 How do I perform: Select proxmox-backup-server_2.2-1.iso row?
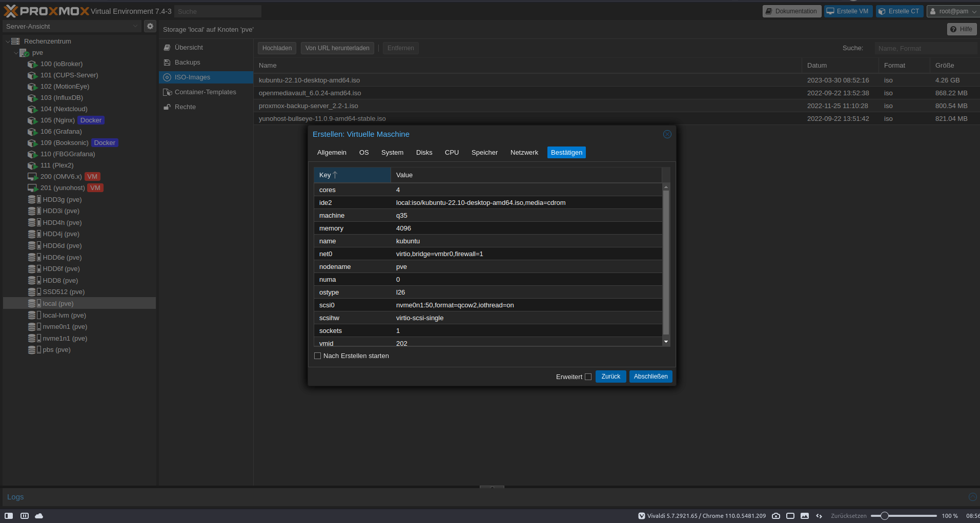pyautogui.click(x=617, y=106)
